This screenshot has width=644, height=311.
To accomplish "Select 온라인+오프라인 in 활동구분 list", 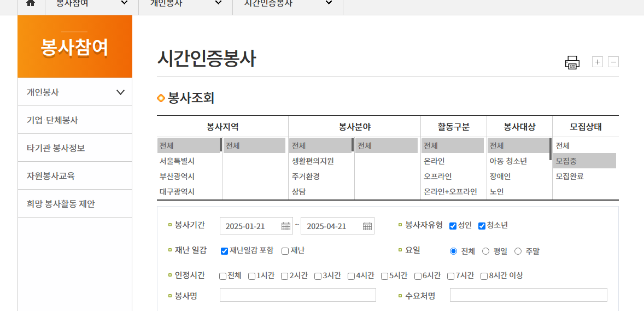I will (453, 191).
